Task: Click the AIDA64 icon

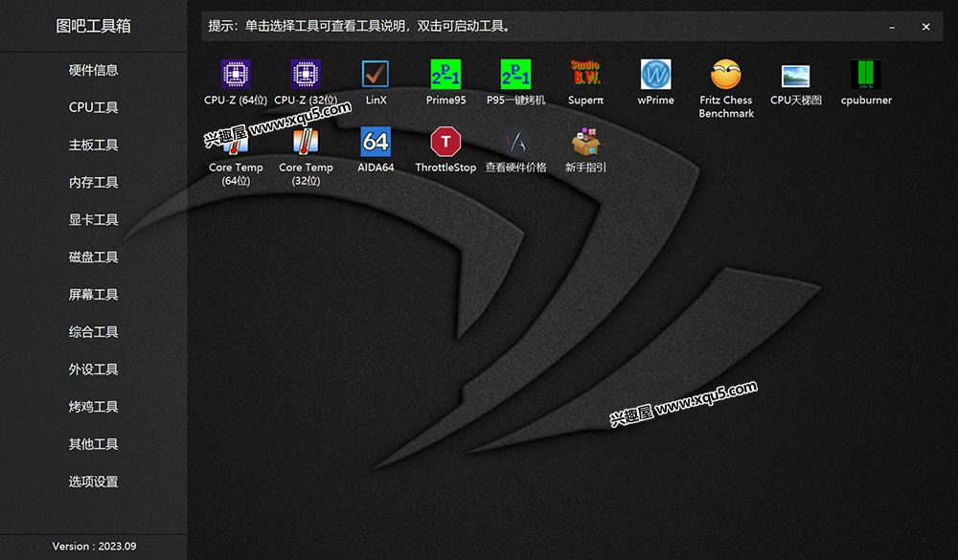Action: point(376,142)
